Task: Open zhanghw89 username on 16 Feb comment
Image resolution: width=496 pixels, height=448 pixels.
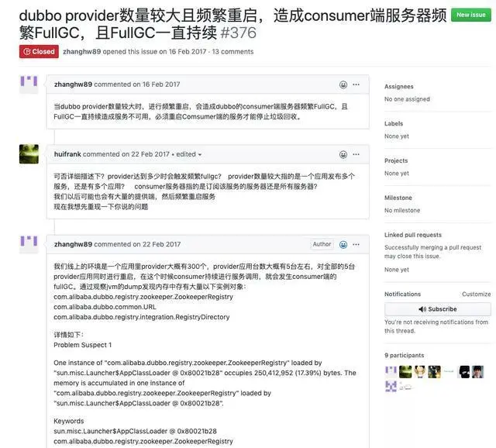Action: [x=73, y=84]
